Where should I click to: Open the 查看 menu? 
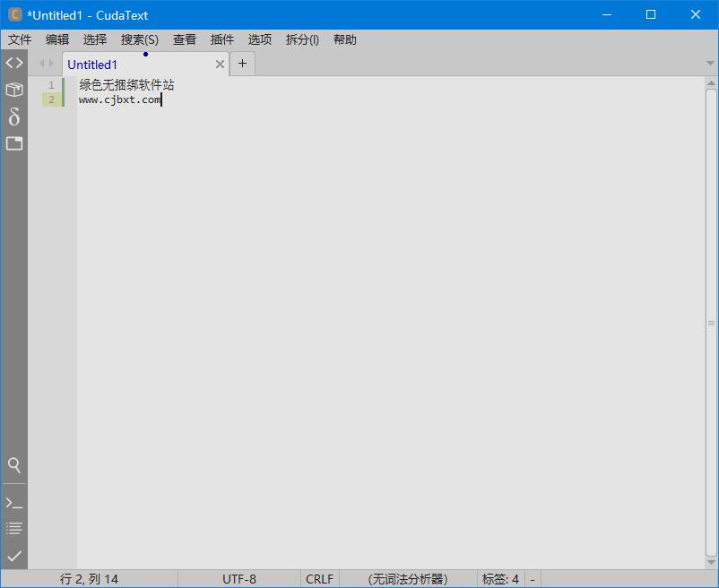tap(185, 39)
